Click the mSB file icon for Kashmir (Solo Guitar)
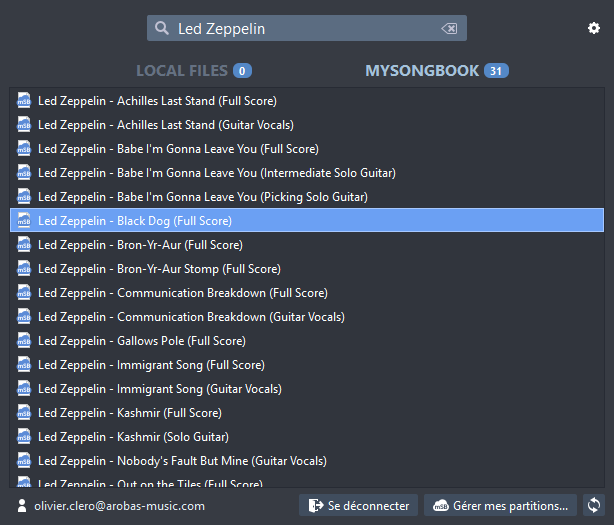This screenshot has width=614, height=525. coord(24,437)
